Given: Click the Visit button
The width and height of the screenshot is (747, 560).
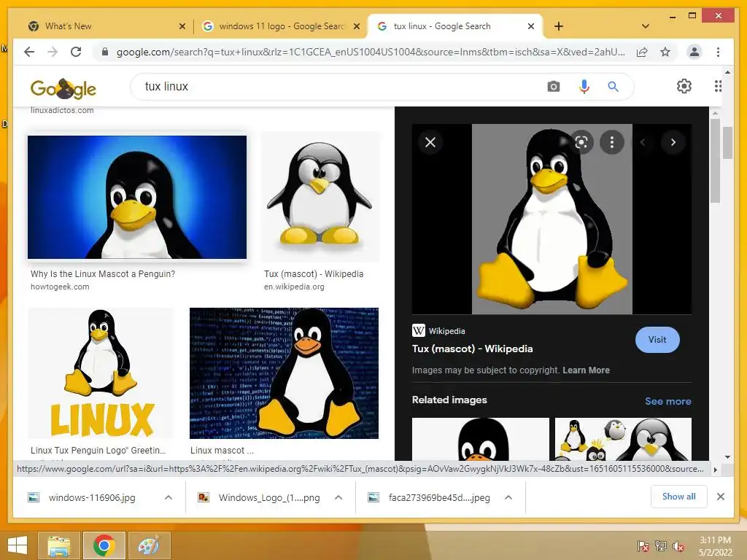Looking at the screenshot, I should 657,340.
